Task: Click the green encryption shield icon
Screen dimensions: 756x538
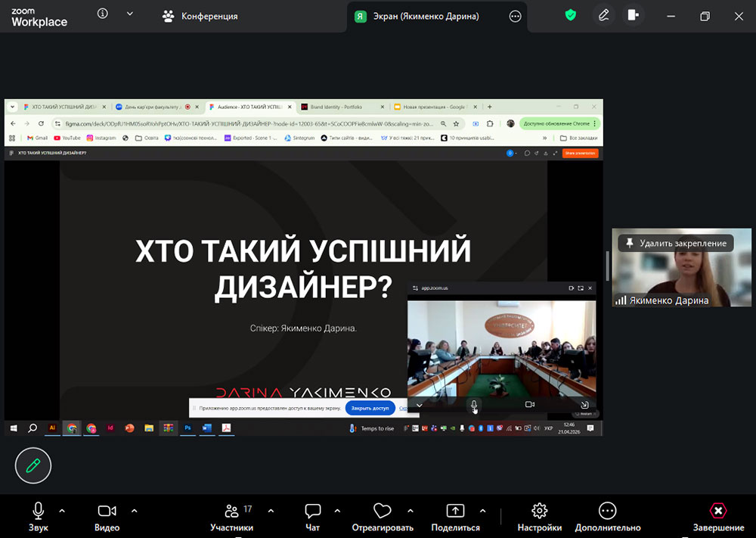Action: point(571,15)
